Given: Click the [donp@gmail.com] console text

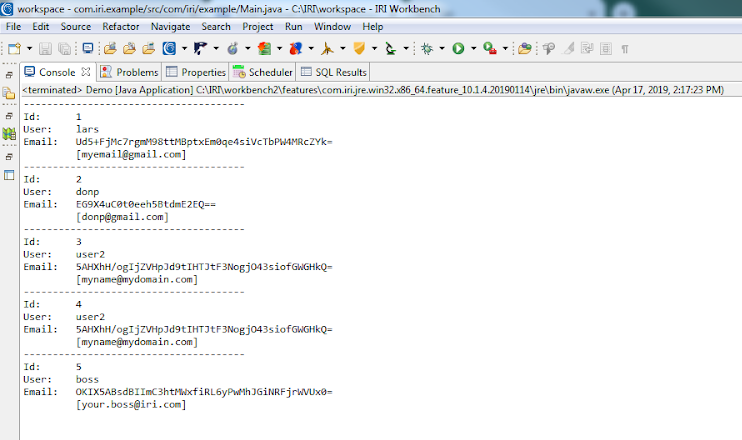Looking at the screenshot, I should pyautogui.click(x=123, y=217).
